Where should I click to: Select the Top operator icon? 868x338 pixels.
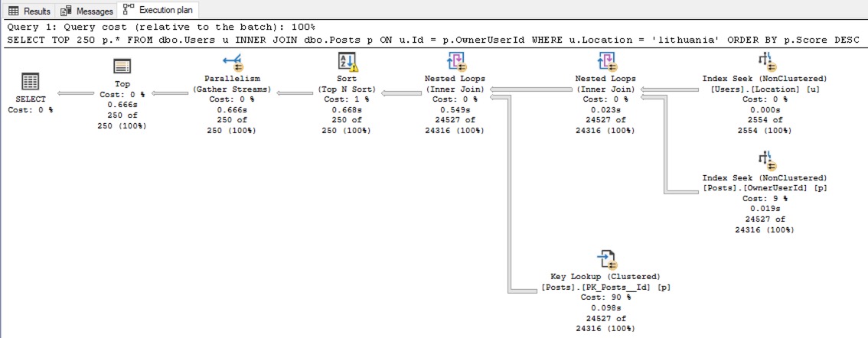pyautogui.click(x=122, y=65)
